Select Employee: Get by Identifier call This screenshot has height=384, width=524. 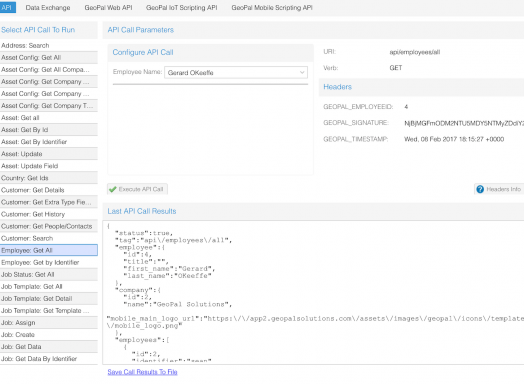tap(49, 262)
